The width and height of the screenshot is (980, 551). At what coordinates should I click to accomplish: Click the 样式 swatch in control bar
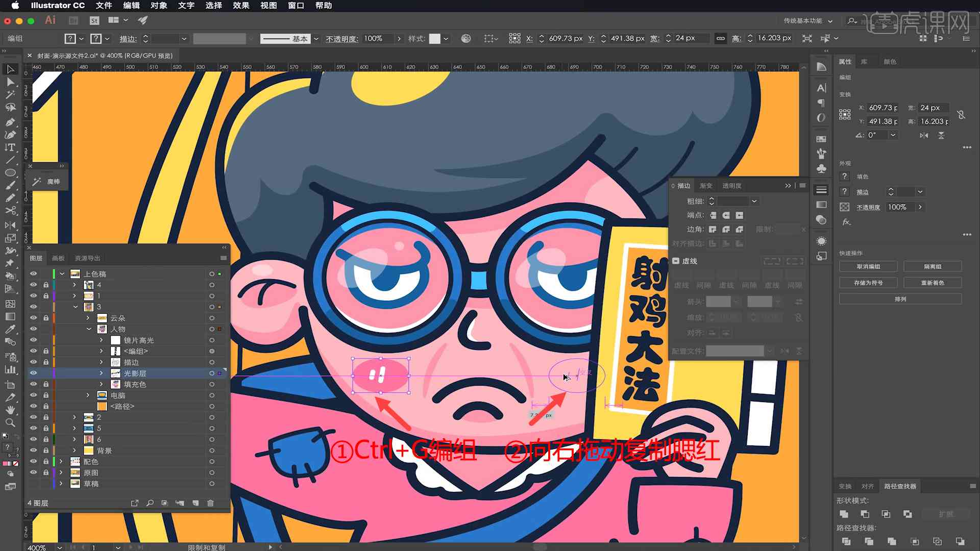[x=435, y=39]
